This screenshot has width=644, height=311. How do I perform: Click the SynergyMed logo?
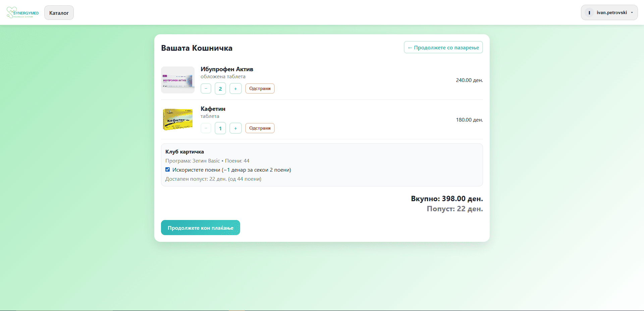point(22,13)
